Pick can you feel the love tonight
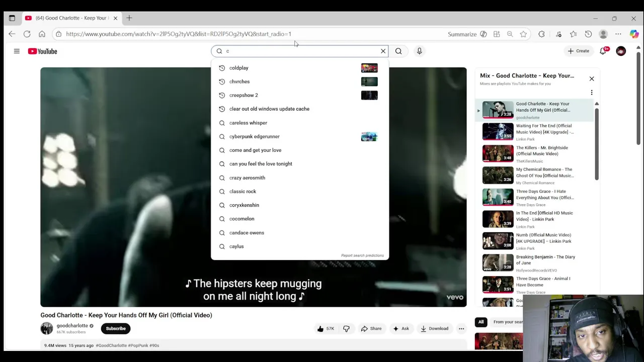The height and width of the screenshot is (362, 644). tap(300, 164)
